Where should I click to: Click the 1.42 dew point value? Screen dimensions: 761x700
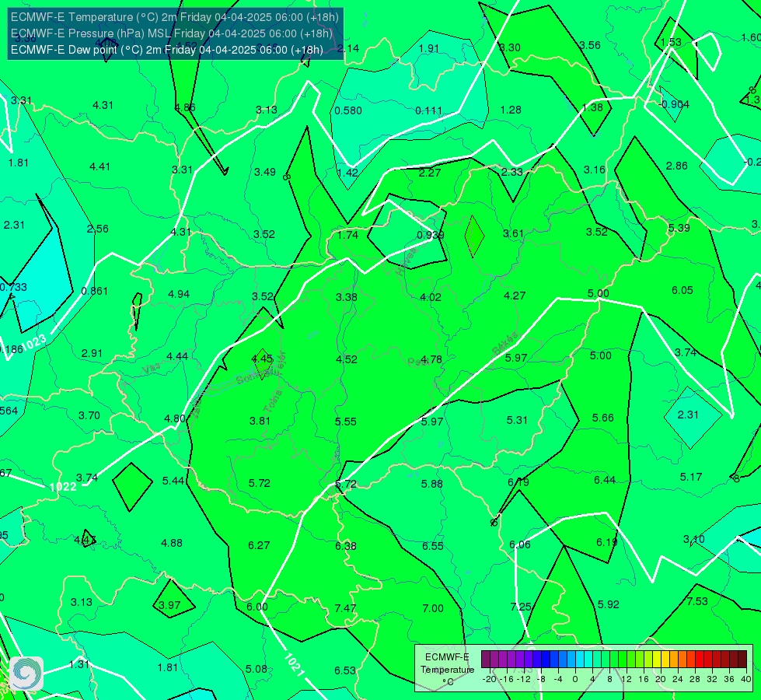(347, 173)
